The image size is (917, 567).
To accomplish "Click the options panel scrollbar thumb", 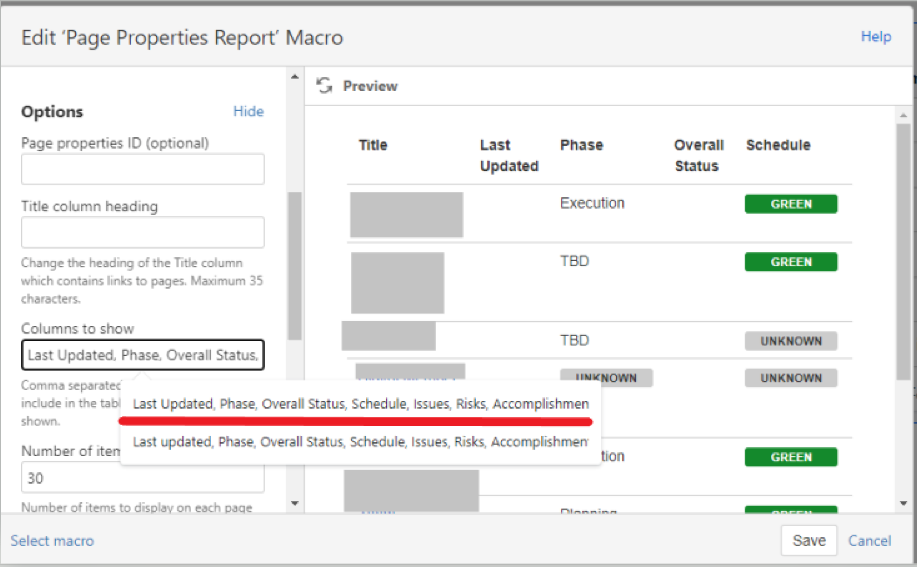I will click(x=295, y=266).
